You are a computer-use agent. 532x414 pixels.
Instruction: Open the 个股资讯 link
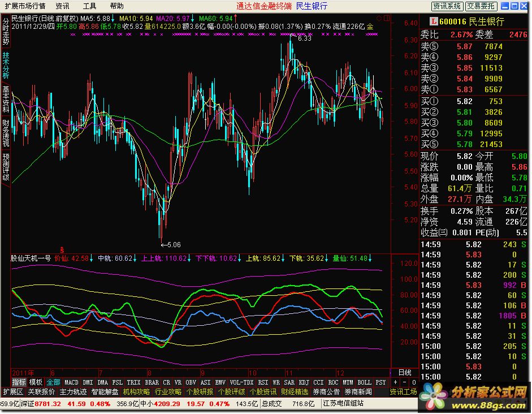coord(263,392)
